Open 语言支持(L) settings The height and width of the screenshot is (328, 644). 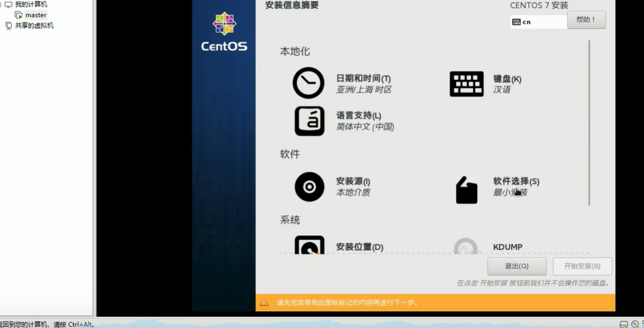(359, 116)
